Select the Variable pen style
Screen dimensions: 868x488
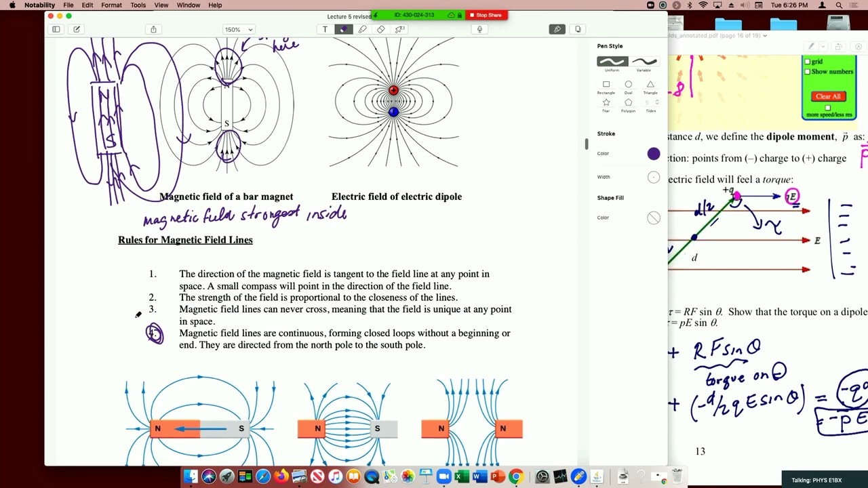coord(644,63)
